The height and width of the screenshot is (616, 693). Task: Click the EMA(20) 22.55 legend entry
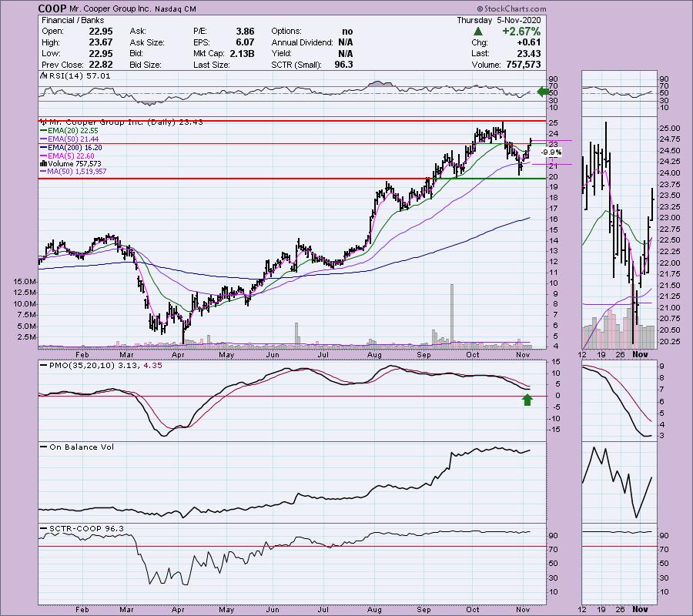pyautogui.click(x=69, y=131)
